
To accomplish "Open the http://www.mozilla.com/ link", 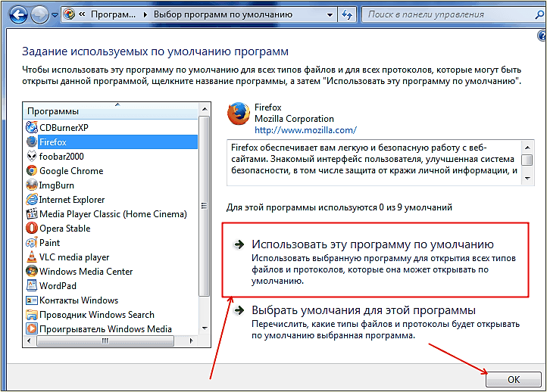I will tap(305, 130).
